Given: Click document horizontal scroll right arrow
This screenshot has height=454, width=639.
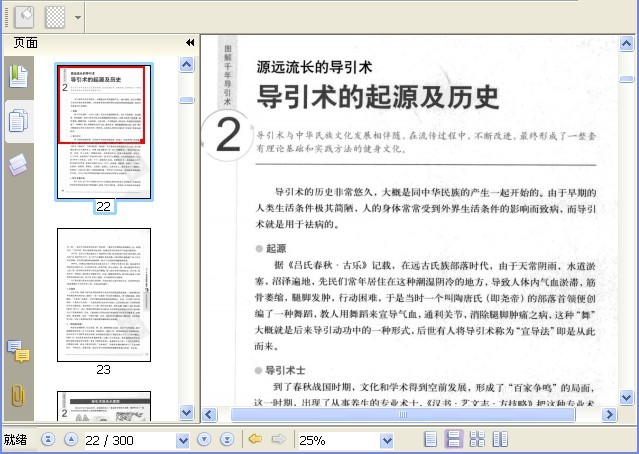Looking at the screenshot, I should coord(609,415).
